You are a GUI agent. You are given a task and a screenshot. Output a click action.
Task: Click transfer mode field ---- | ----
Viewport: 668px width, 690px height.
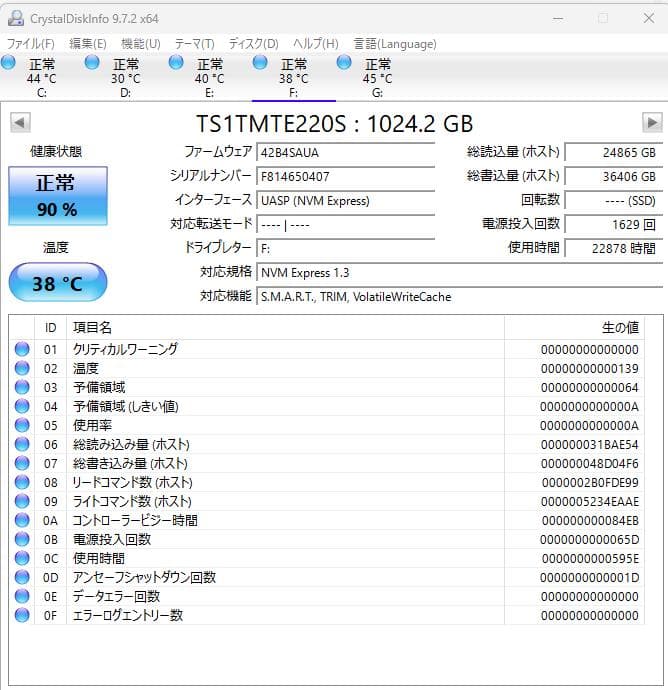[x=345, y=224]
